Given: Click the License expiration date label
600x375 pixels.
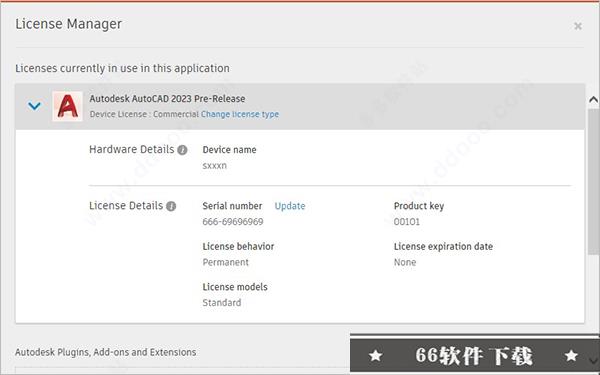Looking at the screenshot, I should coord(443,247).
